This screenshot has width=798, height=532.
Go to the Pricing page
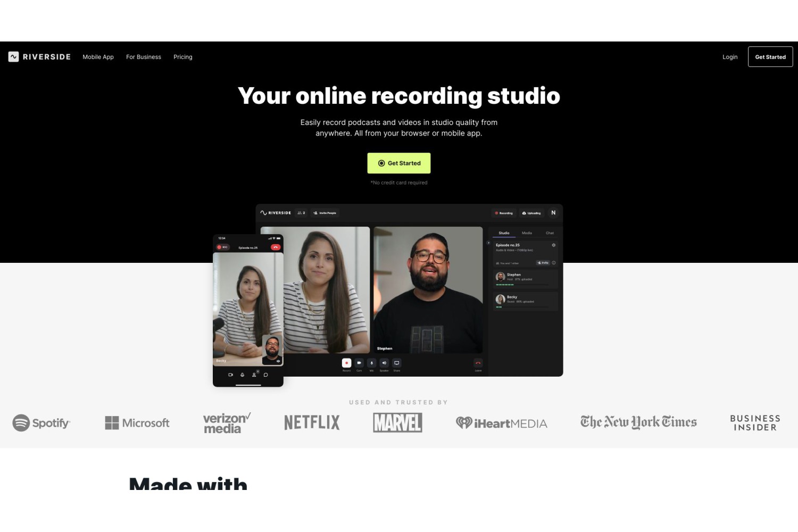point(183,57)
